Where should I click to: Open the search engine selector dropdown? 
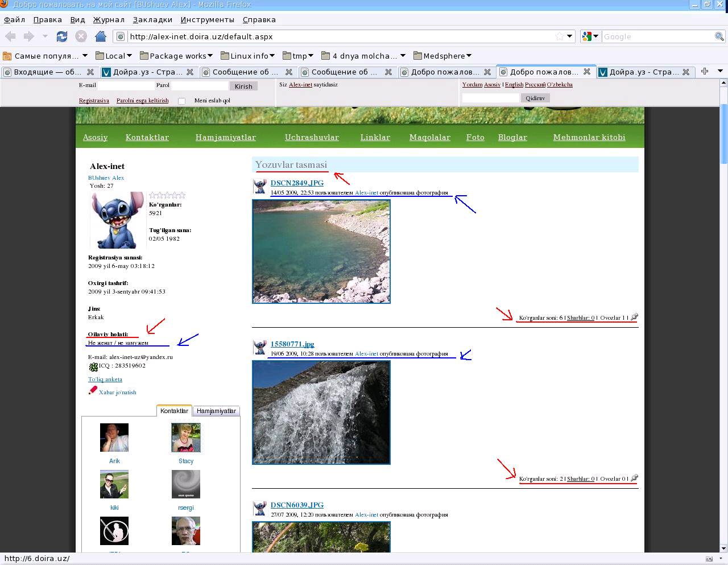pos(591,36)
